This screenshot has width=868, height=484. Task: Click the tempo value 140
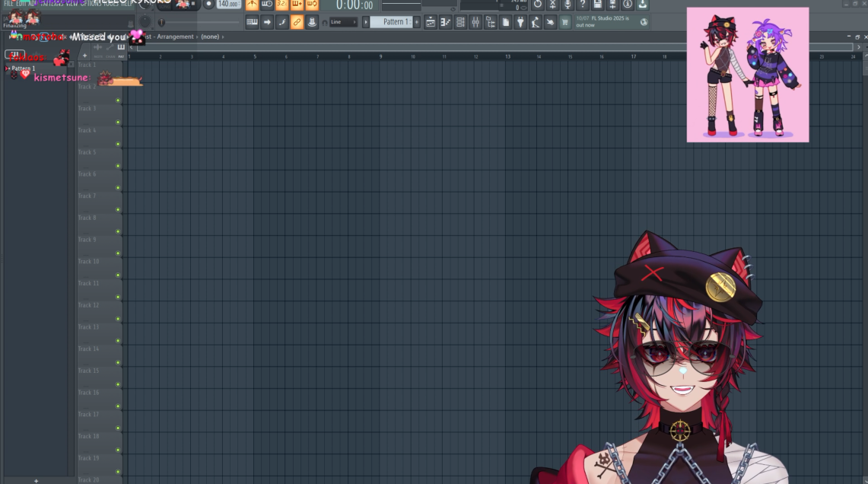coord(227,5)
